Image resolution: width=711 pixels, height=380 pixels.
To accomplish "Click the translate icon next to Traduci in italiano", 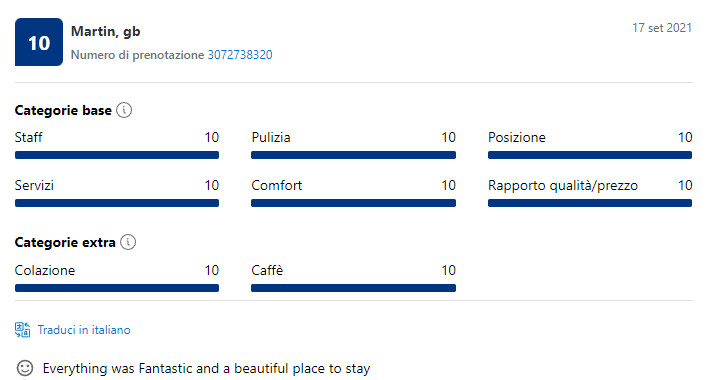I will point(23,330).
